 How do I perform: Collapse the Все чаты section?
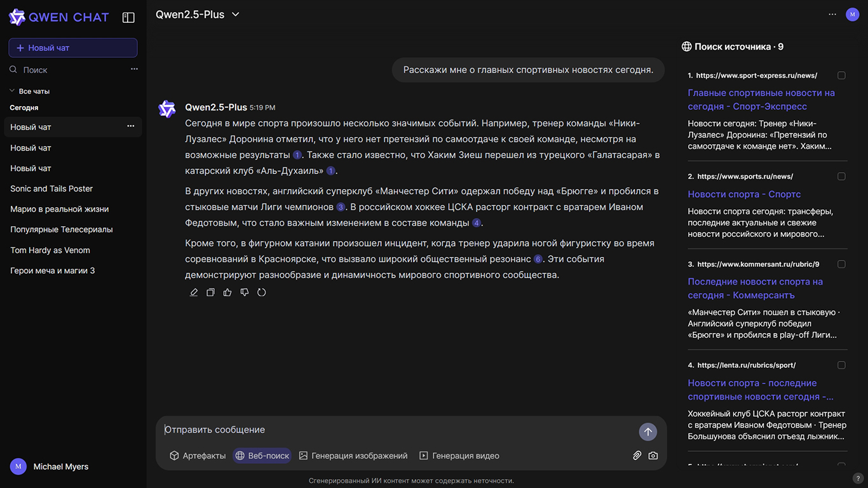click(x=29, y=91)
